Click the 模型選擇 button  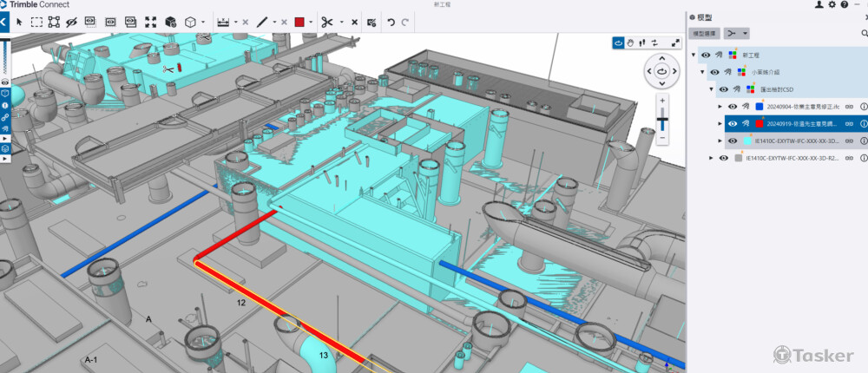pyautogui.click(x=704, y=33)
